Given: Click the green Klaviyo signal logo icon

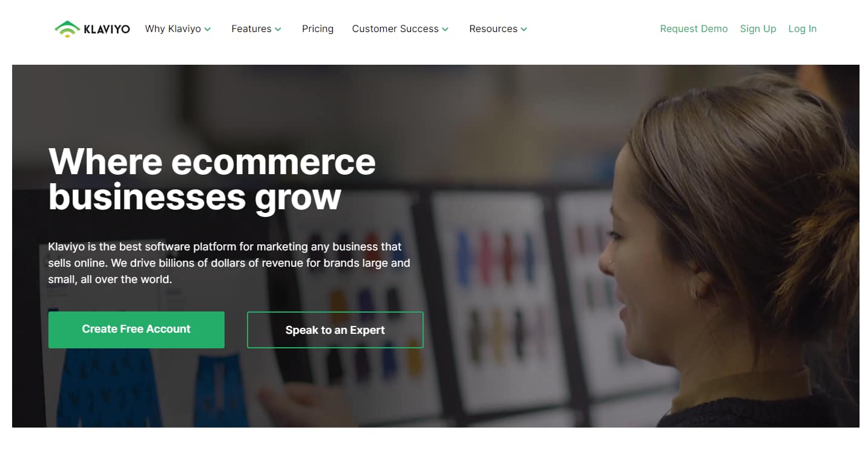Looking at the screenshot, I should (67, 28).
